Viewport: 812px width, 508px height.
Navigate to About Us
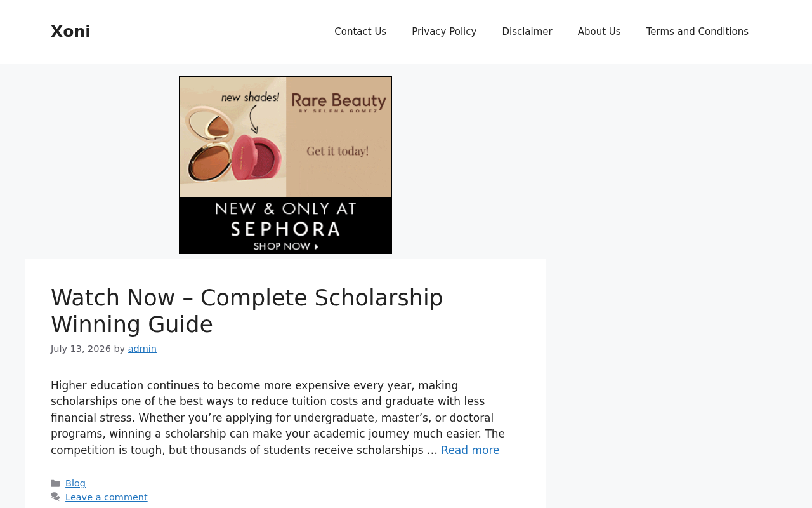599,32
